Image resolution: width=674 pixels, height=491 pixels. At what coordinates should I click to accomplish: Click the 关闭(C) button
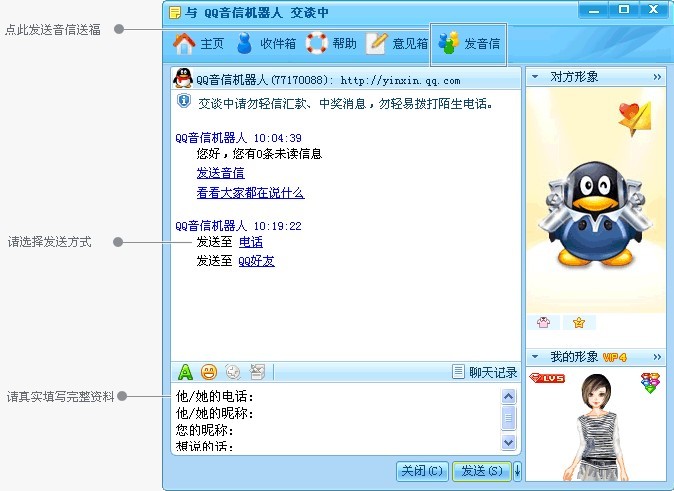point(422,471)
